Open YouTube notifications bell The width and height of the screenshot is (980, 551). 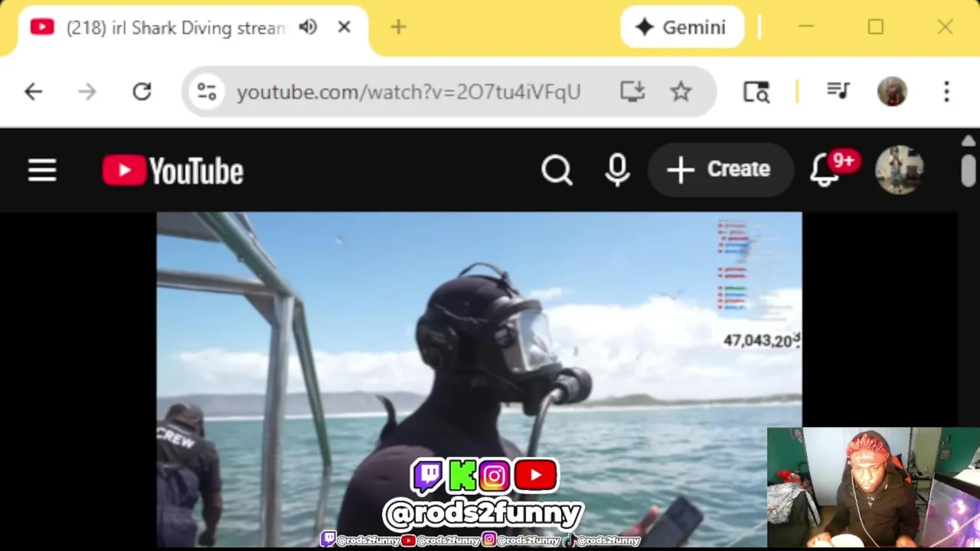coord(825,170)
